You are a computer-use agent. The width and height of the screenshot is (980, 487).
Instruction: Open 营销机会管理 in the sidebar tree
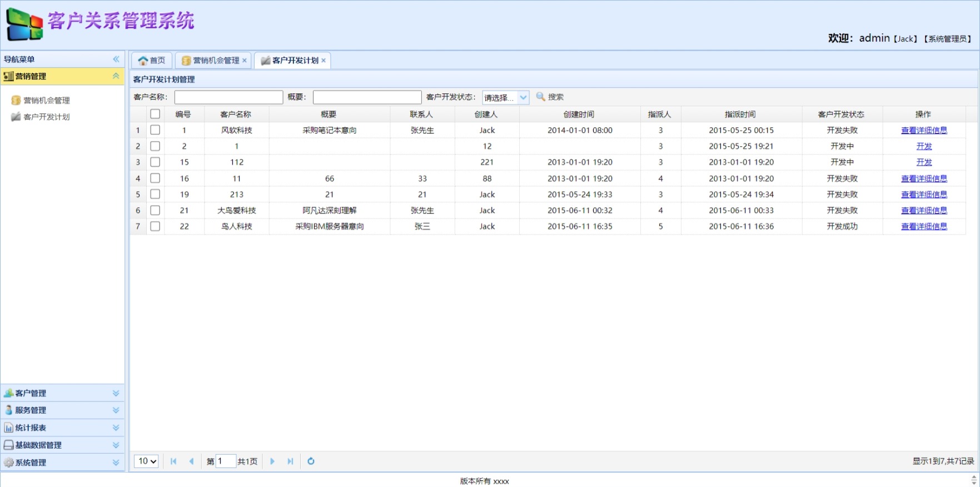[x=47, y=101]
